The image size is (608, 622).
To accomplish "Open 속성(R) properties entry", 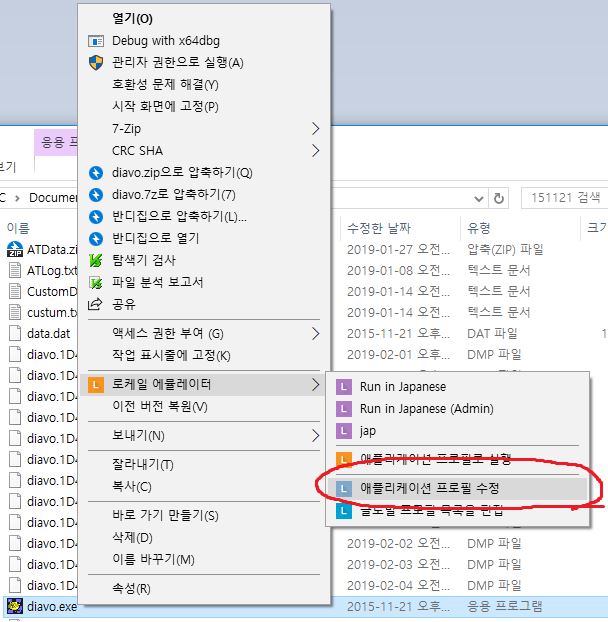I will tap(205, 589).
